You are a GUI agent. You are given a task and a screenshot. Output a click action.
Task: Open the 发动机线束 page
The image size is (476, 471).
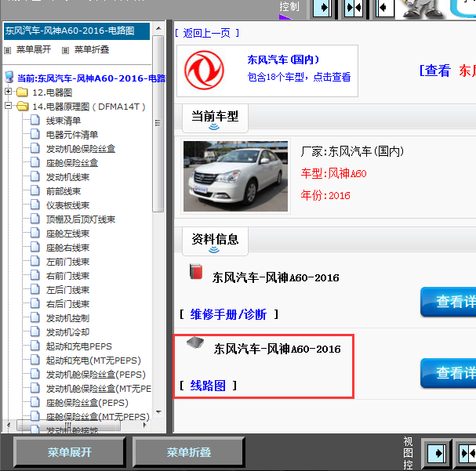point(67,177)
